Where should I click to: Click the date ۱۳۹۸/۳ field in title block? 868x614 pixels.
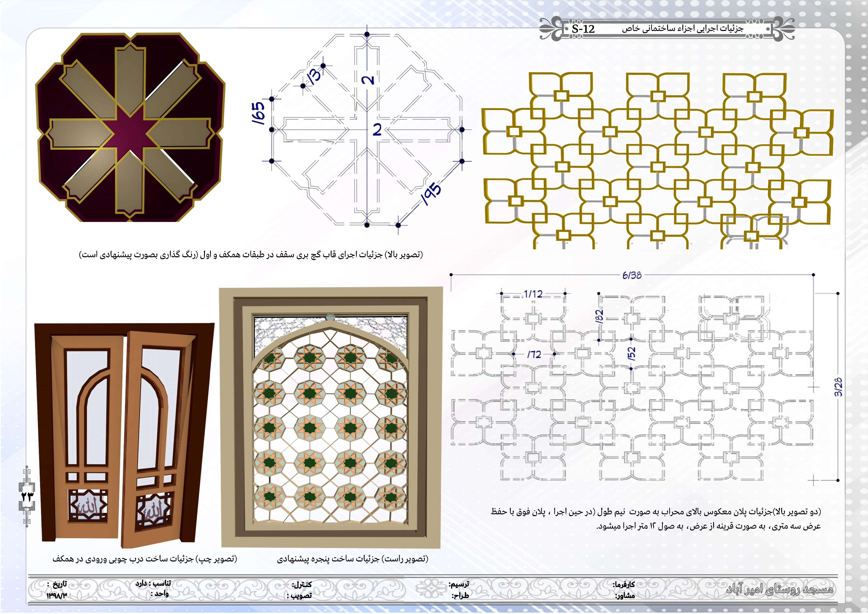[x=57, y=596]
